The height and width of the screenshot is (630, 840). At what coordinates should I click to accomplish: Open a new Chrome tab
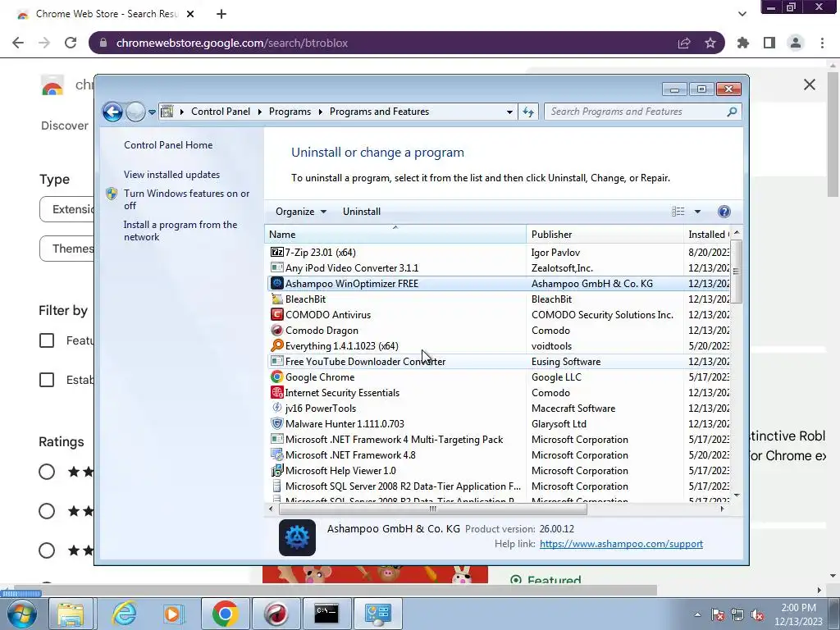point(221,14)
